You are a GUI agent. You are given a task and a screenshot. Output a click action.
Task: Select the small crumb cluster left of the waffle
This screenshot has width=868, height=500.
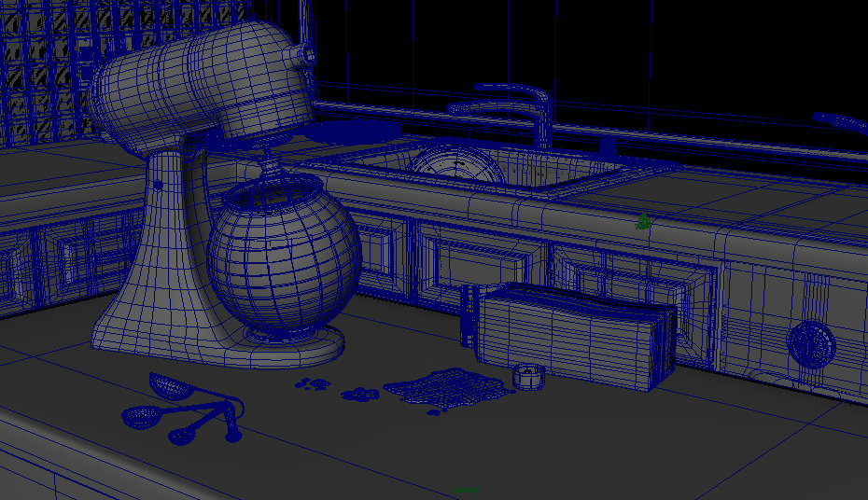[x=361, y=394]
